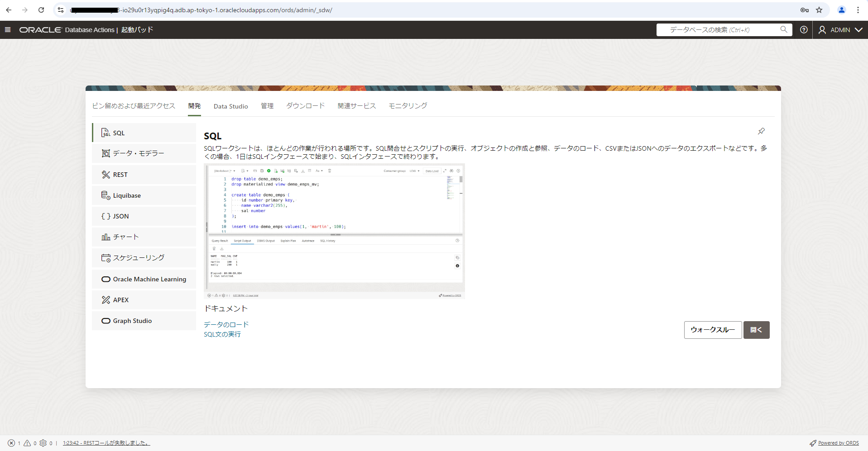Switch to ピン留めおよび最近アクセス tab
868x451 pixels.
click(x=134, y=106)
